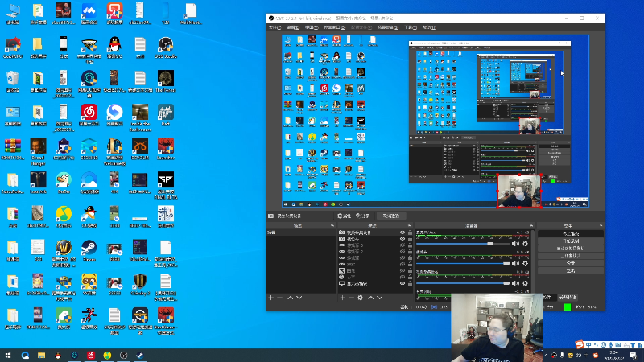Viewport: 644px width, 362px height.
Task: Click the Start Virtual Camera button
Action: coord(571,249)
